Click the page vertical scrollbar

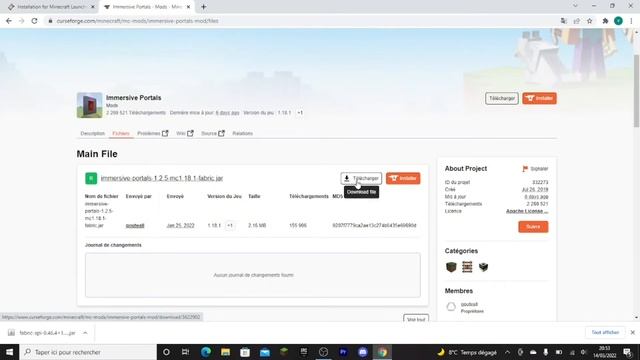pyautogui.click(x=636, y=91)
